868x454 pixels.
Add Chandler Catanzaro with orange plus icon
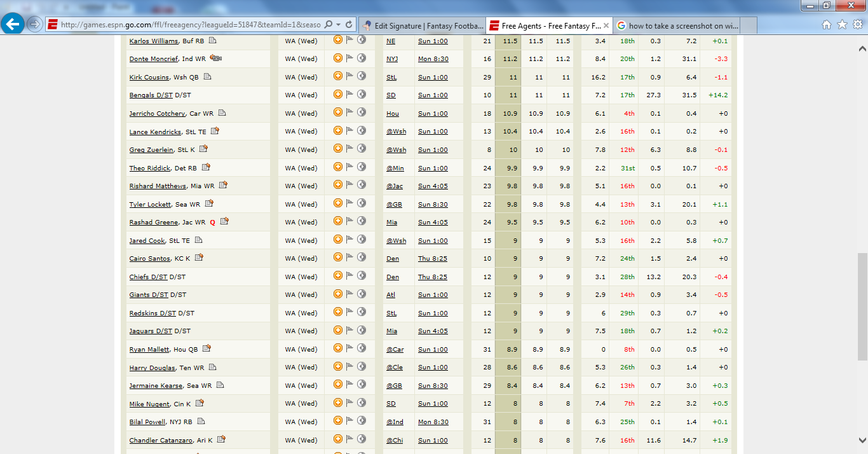click(338, 439)
